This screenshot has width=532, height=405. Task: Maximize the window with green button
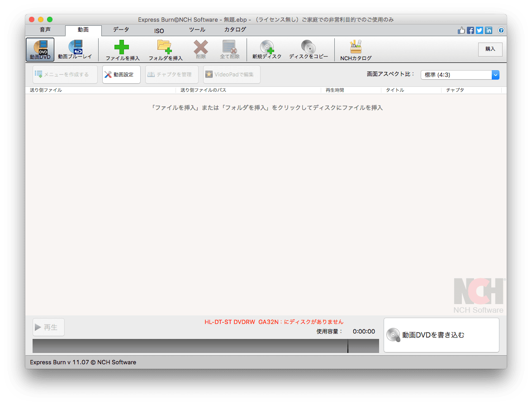[50, 19]
